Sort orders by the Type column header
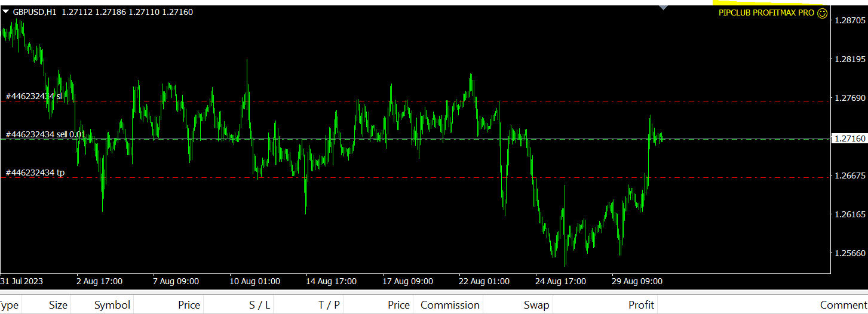Viewport: 868px width, 314px height. click(x=10, y=305)
